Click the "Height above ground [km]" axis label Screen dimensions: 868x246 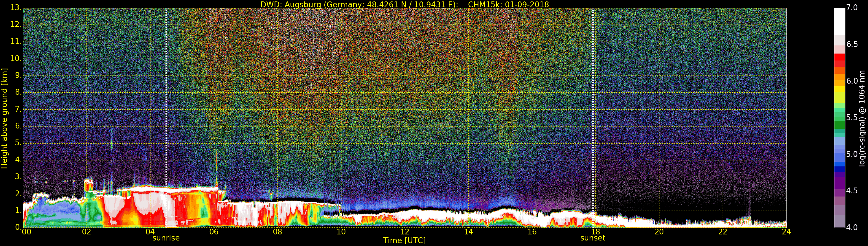[x=4, y=118]
